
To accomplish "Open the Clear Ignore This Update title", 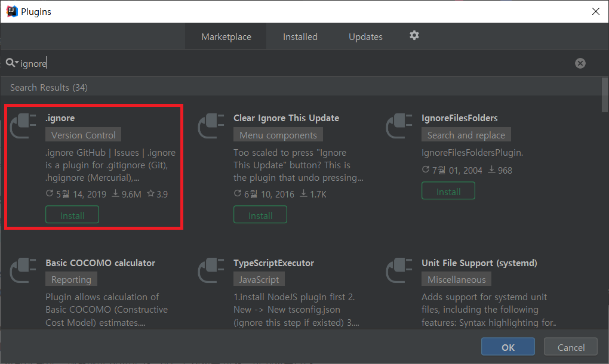I will 286,118.
